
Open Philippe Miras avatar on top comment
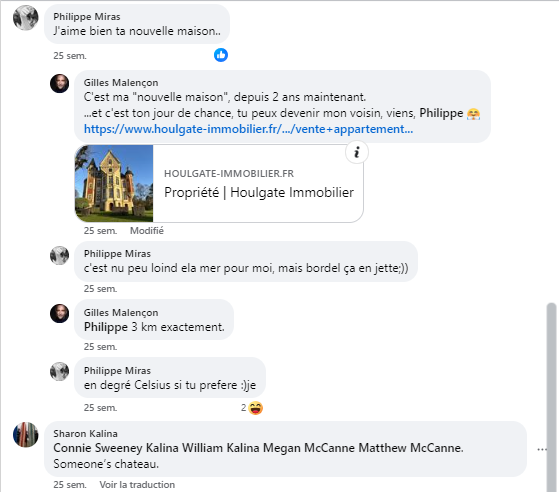tap(25, 18)
